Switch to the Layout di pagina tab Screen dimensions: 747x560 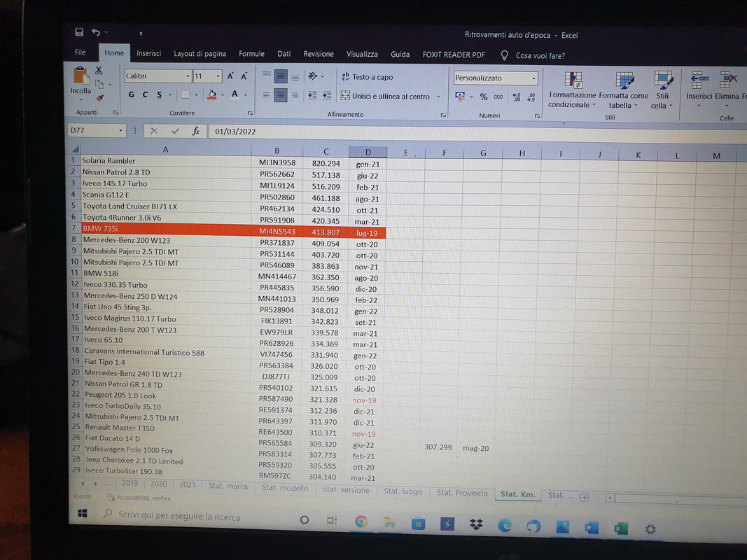(x=200, y=54)
